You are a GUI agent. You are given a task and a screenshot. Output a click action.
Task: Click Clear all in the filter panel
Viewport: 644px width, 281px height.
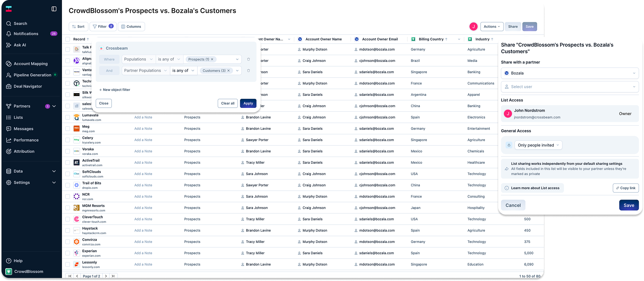pos(228,103)
